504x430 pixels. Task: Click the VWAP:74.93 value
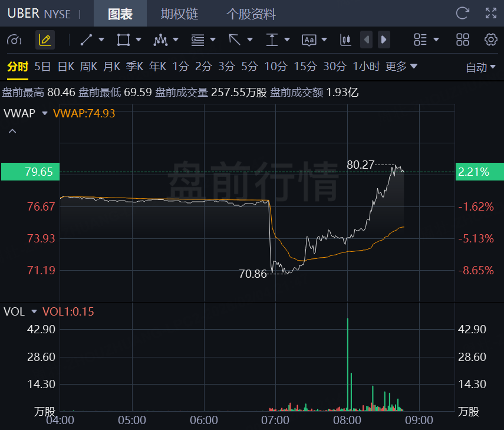coord(84,113)
